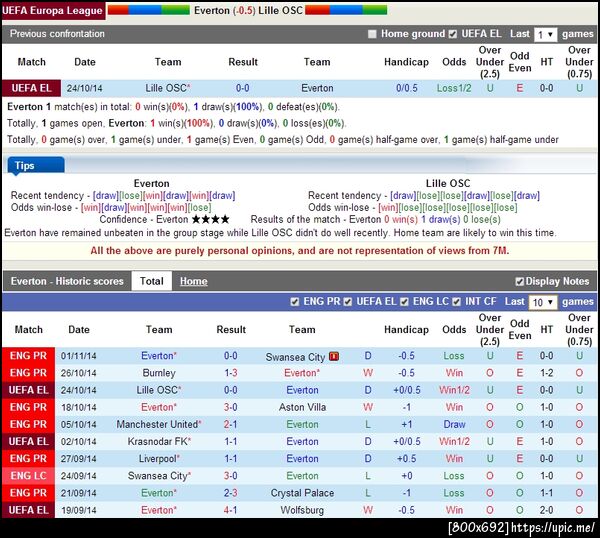This screenshot has height=538, width=600.
Task: Click the Win1/2 odds for Krasnodar match
Action: (x=454, y=442)
